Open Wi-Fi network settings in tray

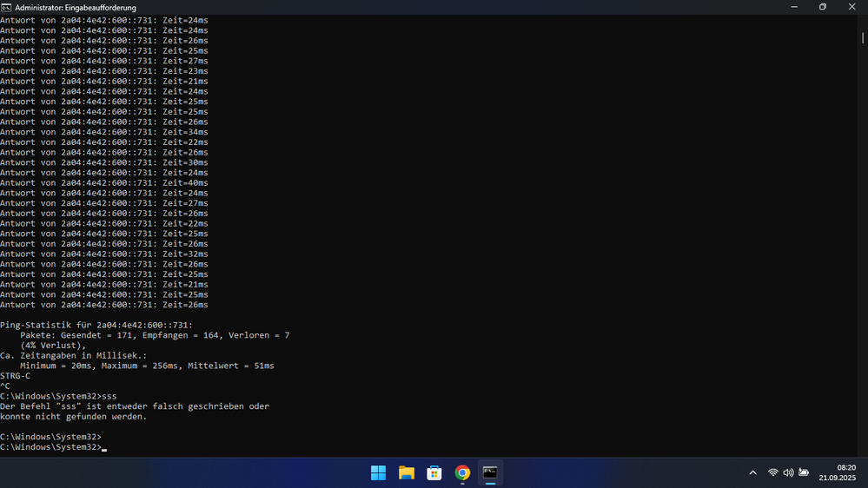coord(772,472)
